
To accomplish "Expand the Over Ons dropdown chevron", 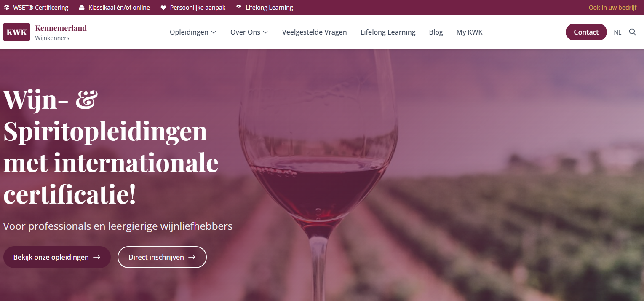I will tap(265, 32).
